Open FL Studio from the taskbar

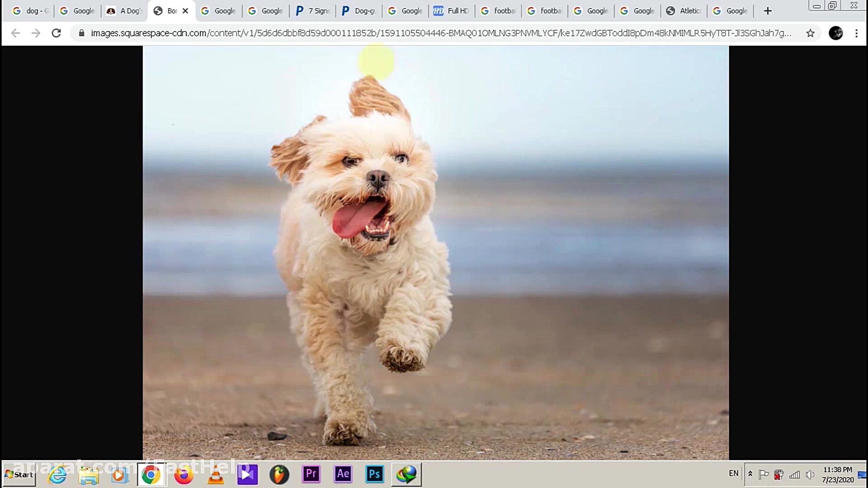pyautogui.click(x=279, y=475)
